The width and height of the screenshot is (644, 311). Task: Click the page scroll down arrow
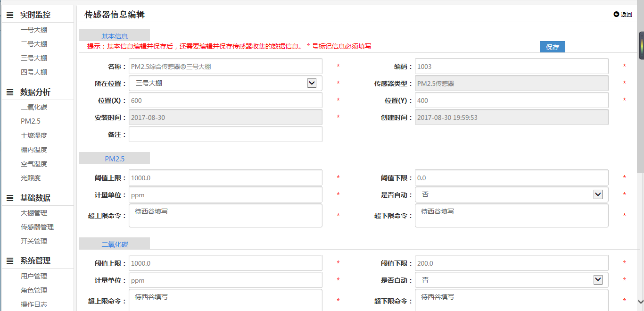click(640, 302)
